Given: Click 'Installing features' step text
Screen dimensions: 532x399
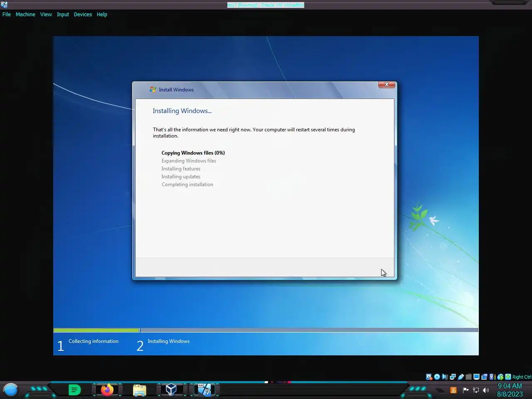Looking at the screenshot, I should [x=181, y=169].
